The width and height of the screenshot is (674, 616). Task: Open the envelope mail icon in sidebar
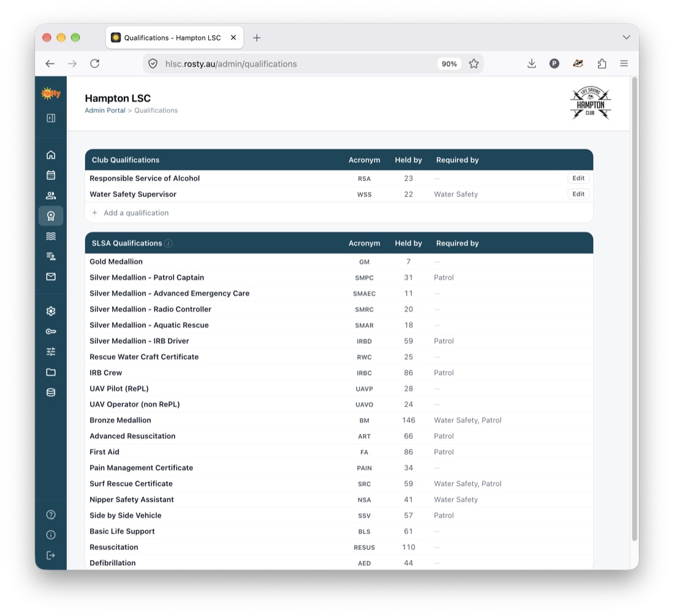pyautogui.click(x=51, y=276)
